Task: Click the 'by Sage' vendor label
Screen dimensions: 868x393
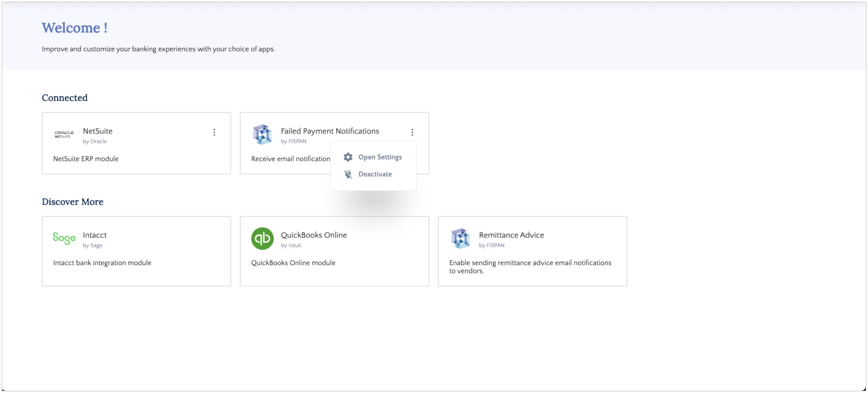Action: tap(93, 245)
